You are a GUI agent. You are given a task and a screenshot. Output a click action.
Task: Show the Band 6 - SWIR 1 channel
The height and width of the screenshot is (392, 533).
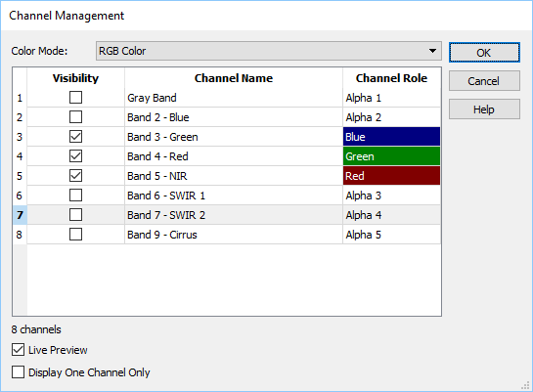pyautogui.click(x=75, y=196)
